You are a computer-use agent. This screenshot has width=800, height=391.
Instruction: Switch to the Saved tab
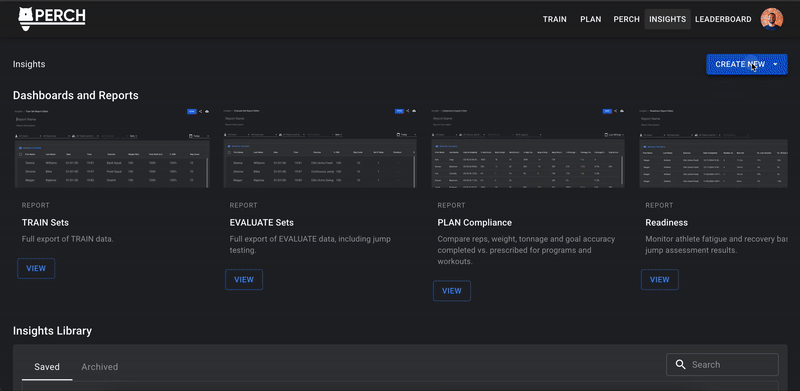(x=47, y=367)
